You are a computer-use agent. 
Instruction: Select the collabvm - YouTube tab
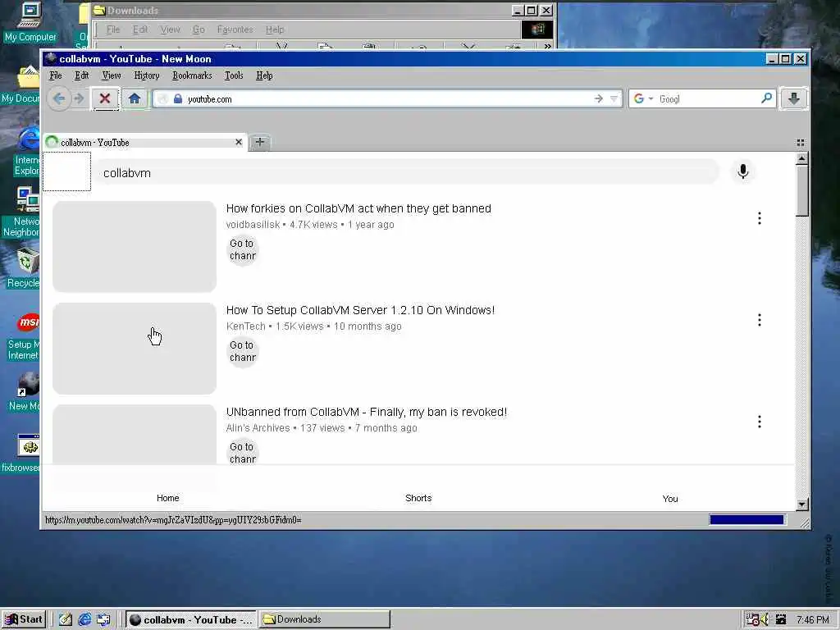point(144,142)
